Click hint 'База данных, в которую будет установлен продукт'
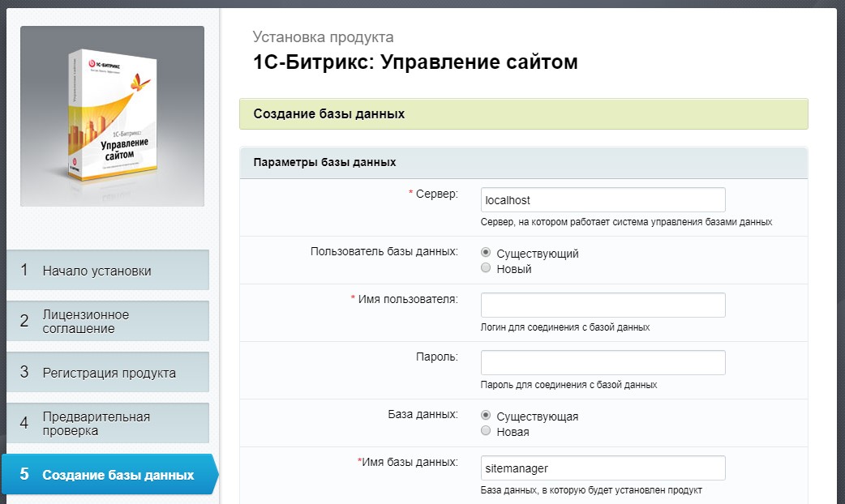 591,490
